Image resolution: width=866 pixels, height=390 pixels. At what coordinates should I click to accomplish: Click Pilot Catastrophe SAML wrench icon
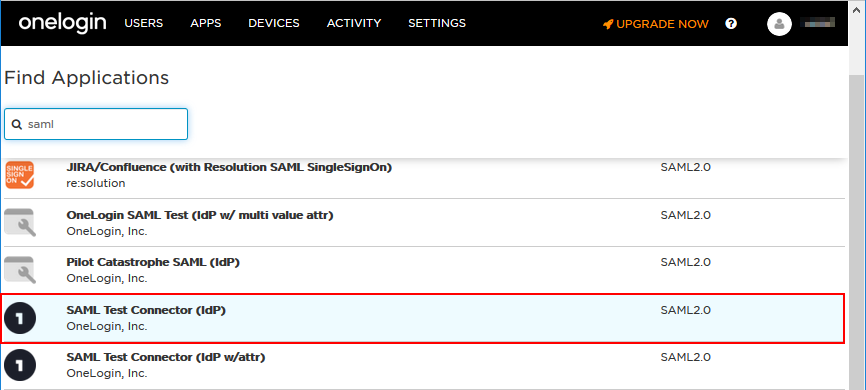[19, 270]
